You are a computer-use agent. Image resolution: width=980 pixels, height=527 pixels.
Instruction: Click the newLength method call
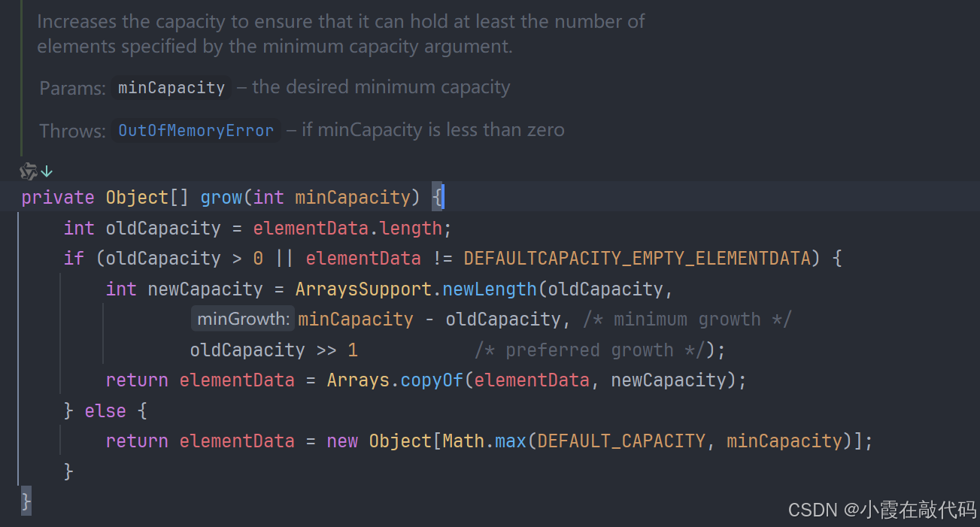tap(490, 289)
